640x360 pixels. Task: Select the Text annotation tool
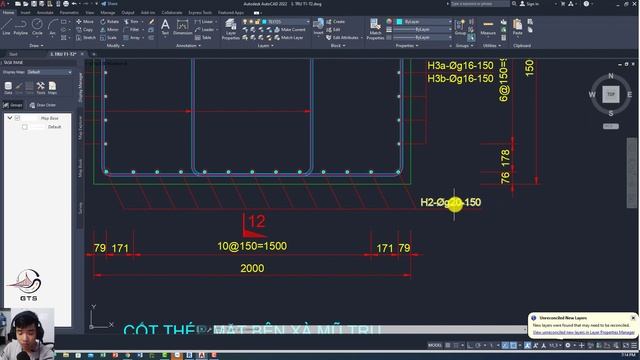[x=165, y=27]
